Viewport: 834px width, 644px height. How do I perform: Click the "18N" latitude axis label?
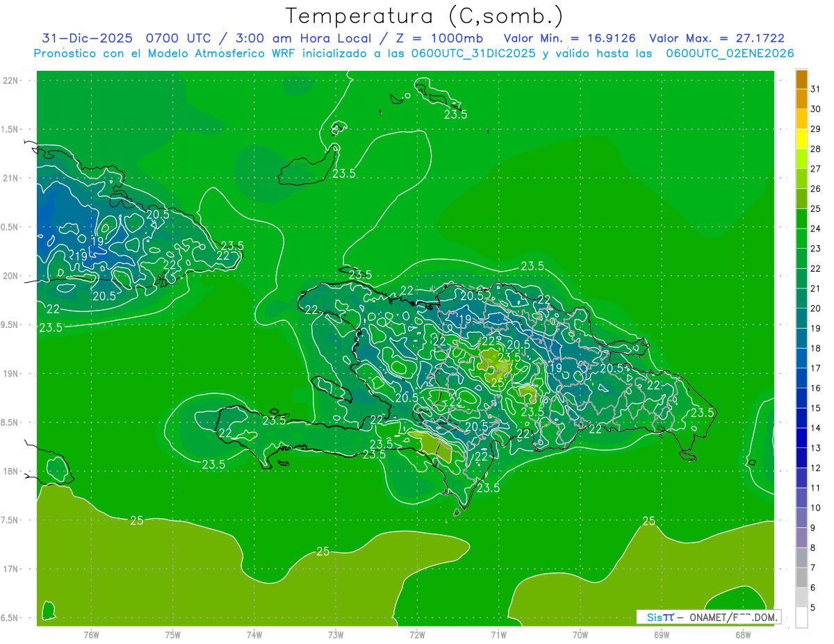(x=11, y=472)
